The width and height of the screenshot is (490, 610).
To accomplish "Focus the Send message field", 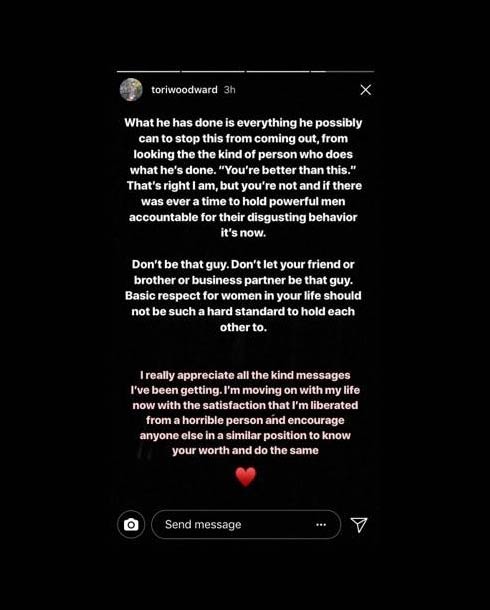I will click(x=246, y=524).
